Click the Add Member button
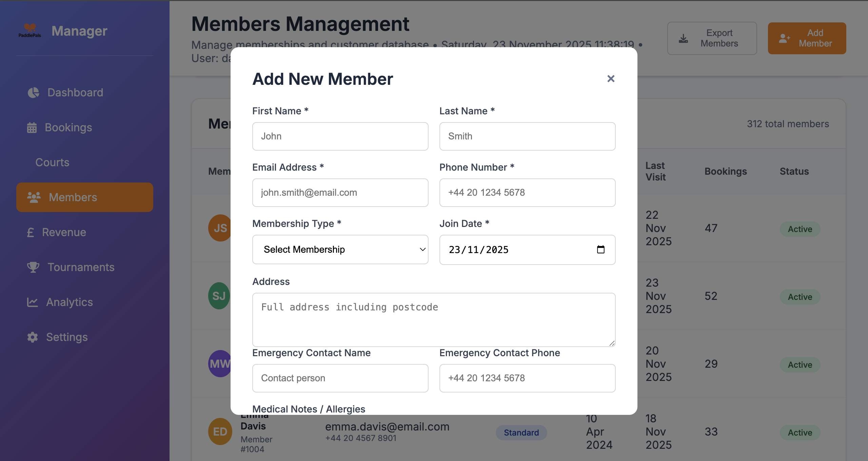This screenshot has height=461, width=868. (807, 38)
